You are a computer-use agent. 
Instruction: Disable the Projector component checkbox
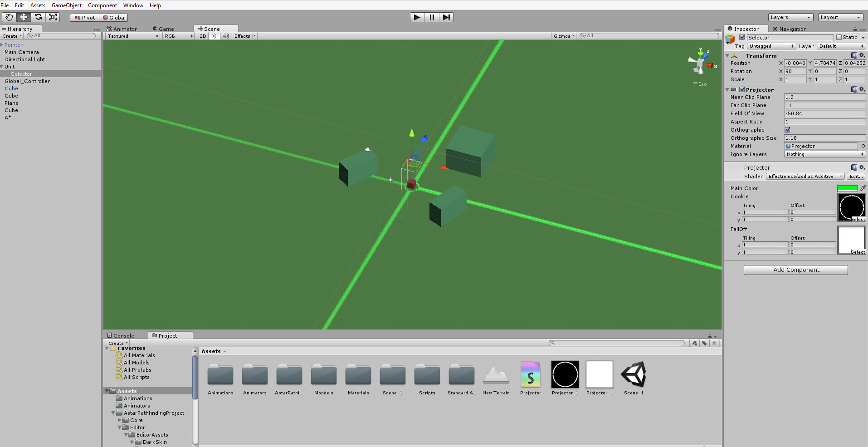[741, 89]
